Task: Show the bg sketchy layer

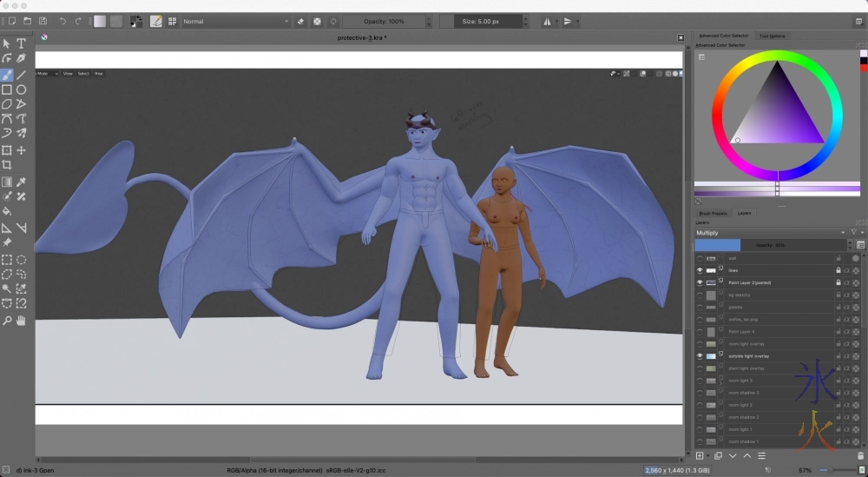Action: [x=700, y=295]
